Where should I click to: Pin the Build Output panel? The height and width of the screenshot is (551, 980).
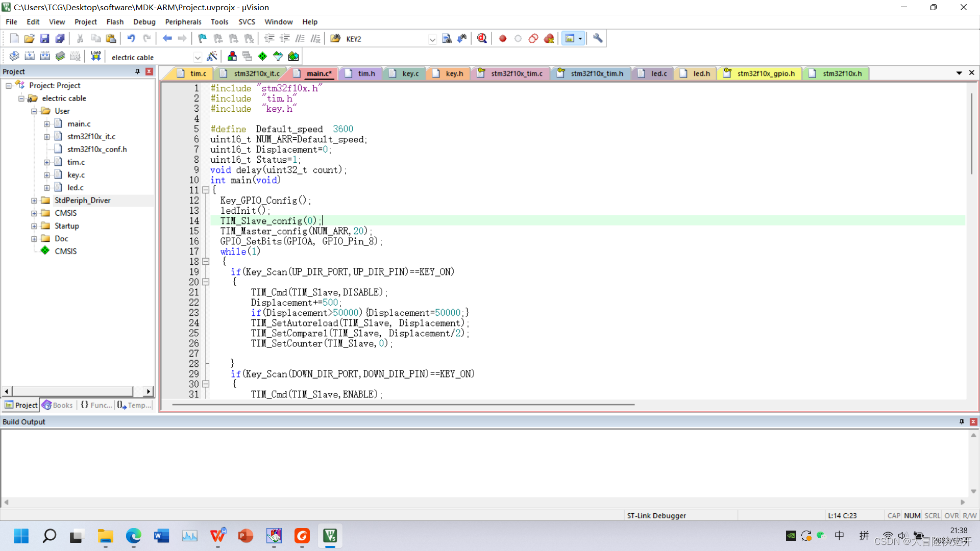pos(962,421)
